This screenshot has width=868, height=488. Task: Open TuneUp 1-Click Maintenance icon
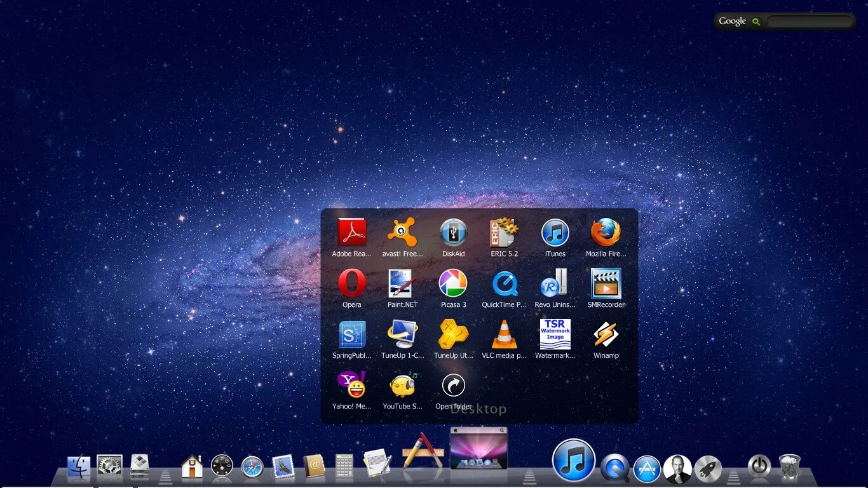(x=402, y=334)
